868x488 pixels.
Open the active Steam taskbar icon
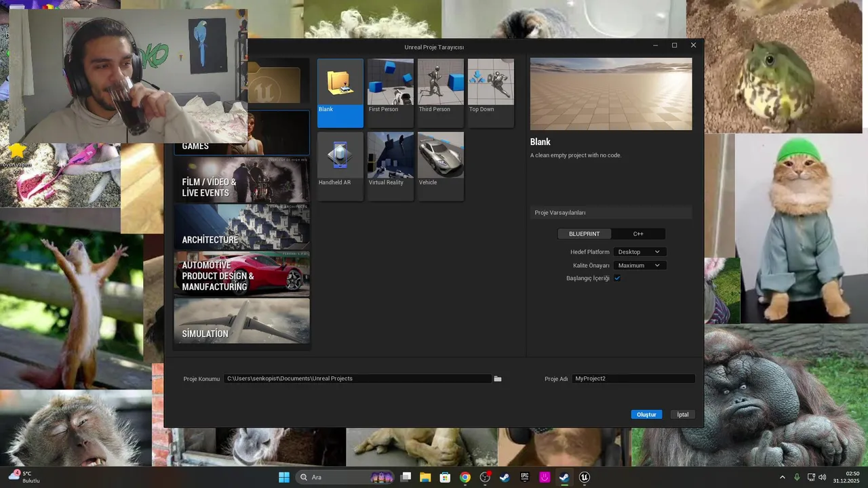click(564, 477)
